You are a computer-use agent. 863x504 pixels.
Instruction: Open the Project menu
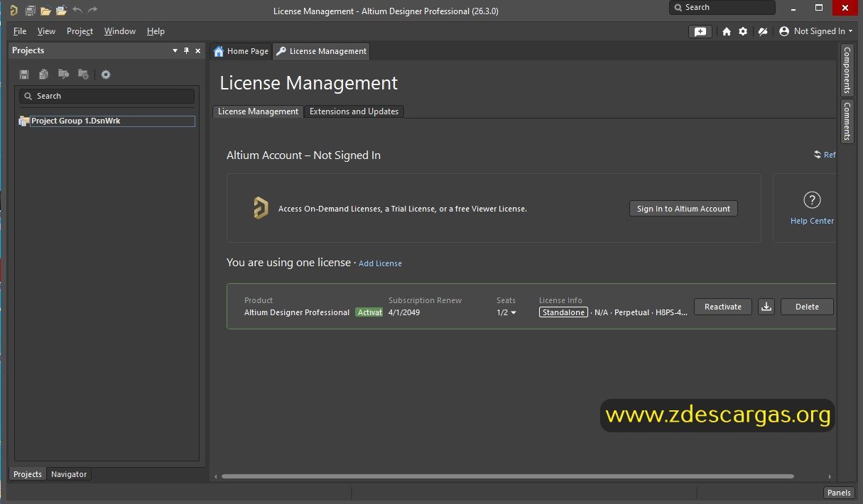[x=80, y=31]
